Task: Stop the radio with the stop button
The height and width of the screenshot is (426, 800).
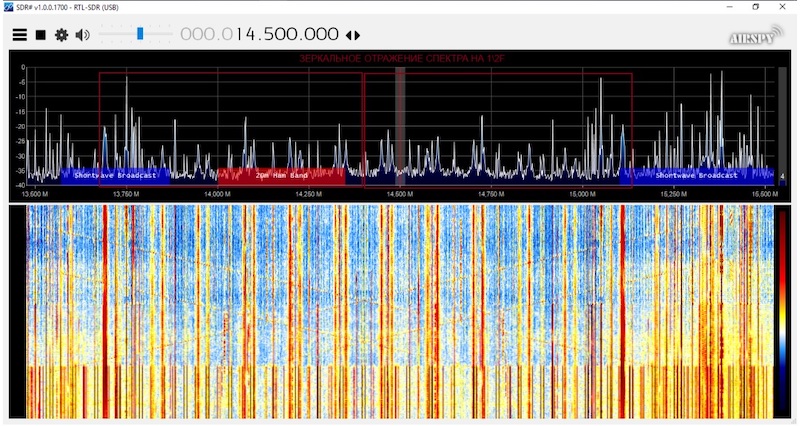Action: point(41,35)
